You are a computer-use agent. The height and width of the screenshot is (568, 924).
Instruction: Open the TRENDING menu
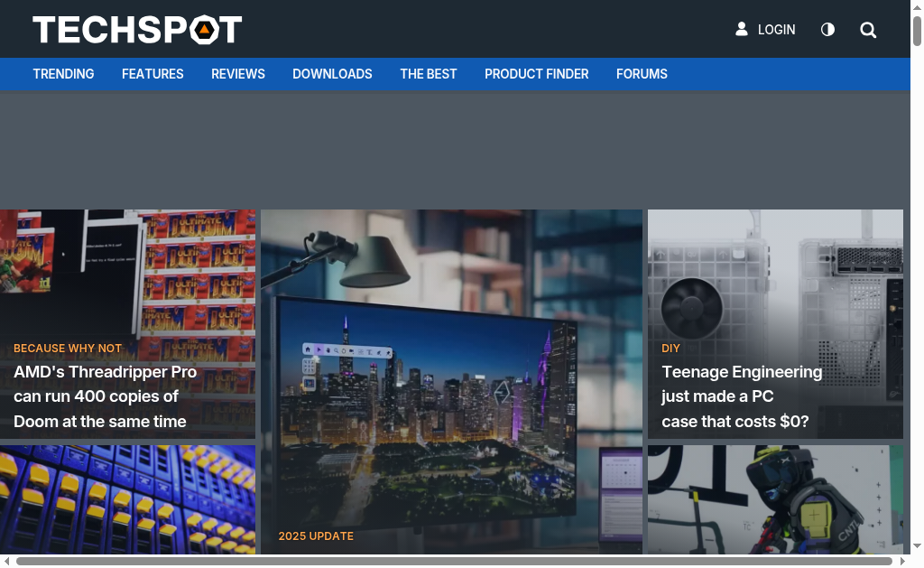[63, 74]
